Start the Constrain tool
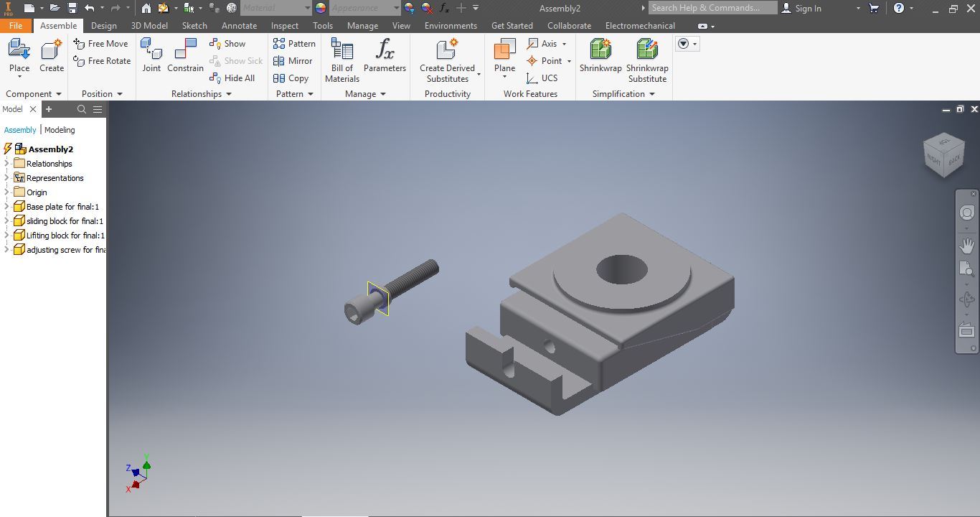Viewport: 980px width, 517px height. (x=185, y=56)
